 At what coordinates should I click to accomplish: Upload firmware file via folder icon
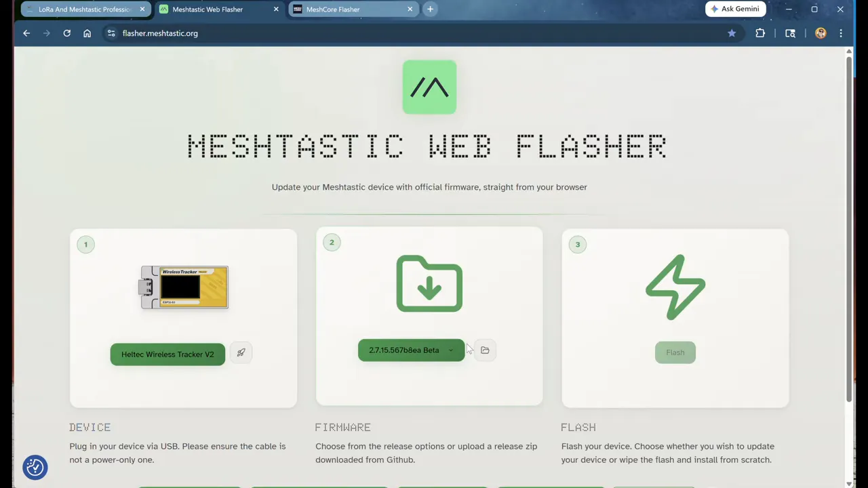point(485,350)
